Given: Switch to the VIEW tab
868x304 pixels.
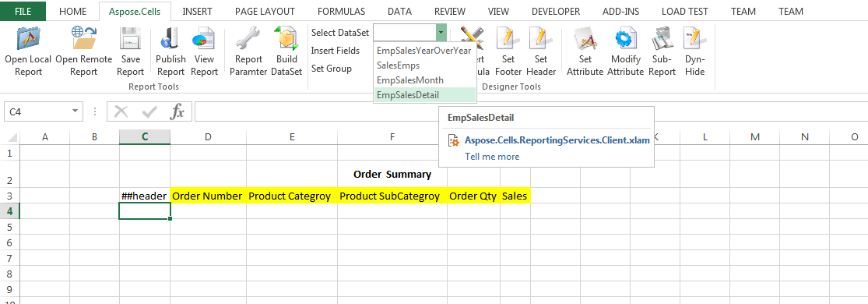Looking at the screenshot, I should [x=499, y=11].
